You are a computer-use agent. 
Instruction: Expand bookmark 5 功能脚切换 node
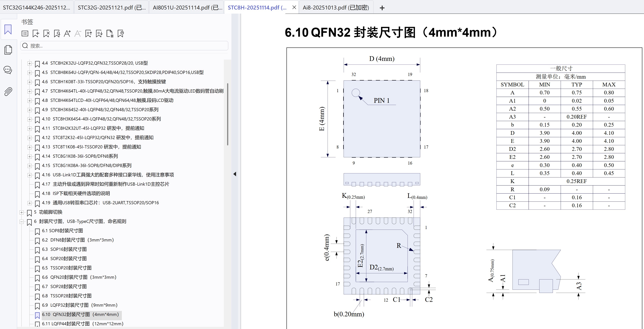22,212
